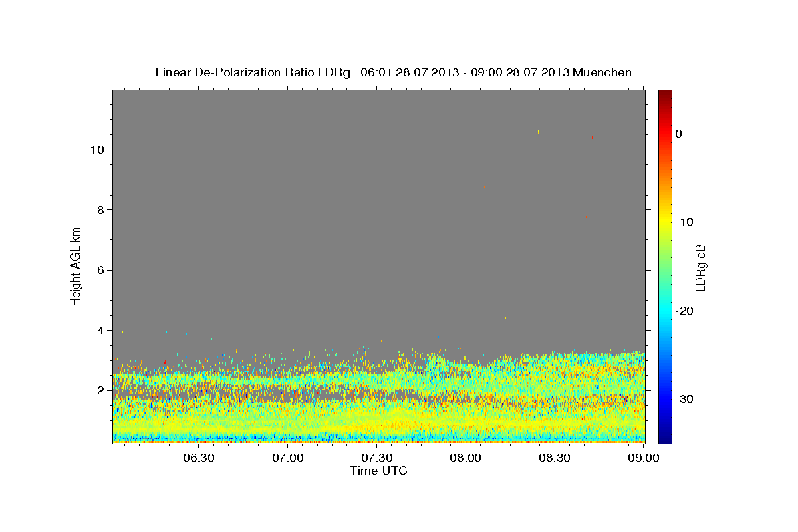Click the 'Muenchen' station name in the title
798x532 pixels.
602,72
